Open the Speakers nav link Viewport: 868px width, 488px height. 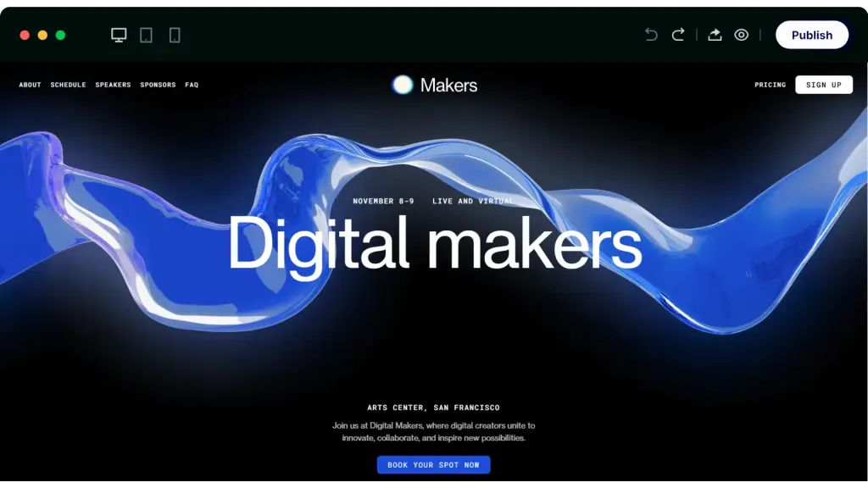[x=113, y=85]
